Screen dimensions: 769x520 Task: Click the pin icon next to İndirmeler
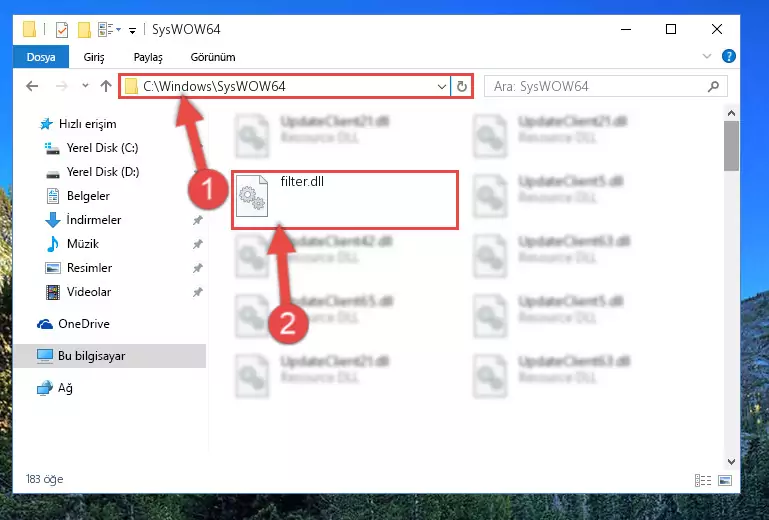(x=197, y=220)
